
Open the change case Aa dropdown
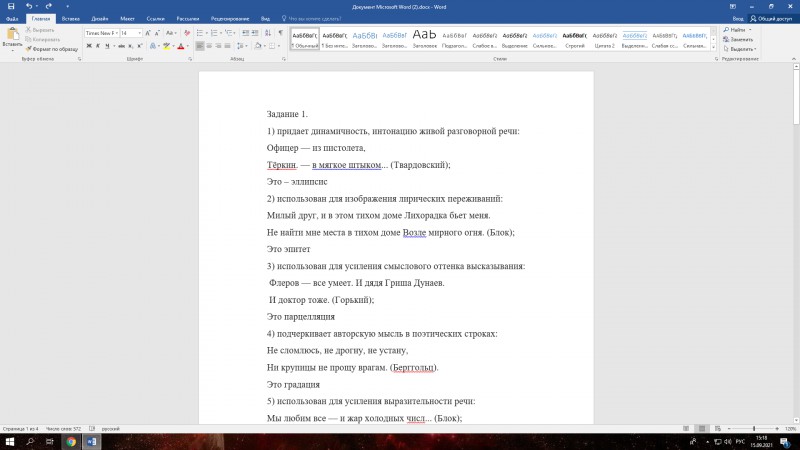pos(171,33)
